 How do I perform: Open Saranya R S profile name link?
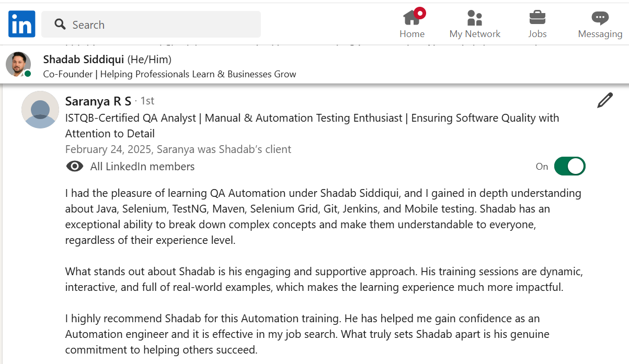tap(98, 101)
